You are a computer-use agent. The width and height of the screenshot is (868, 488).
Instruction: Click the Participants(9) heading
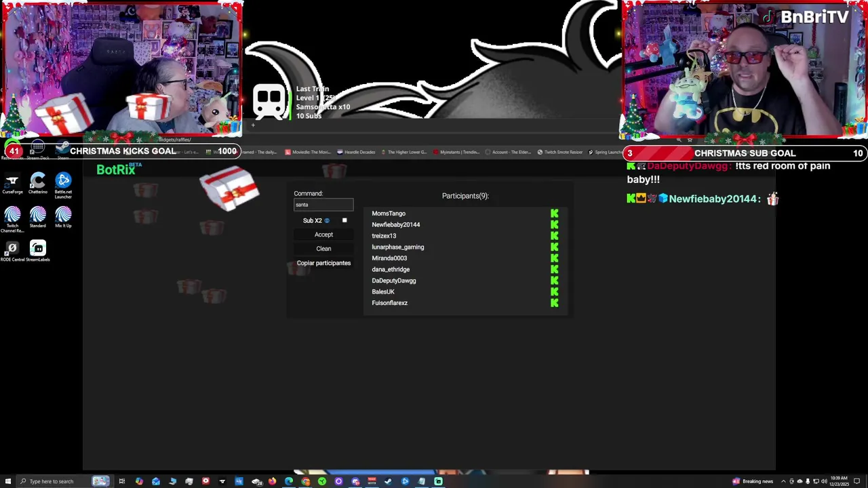click(x=465, y=196)
